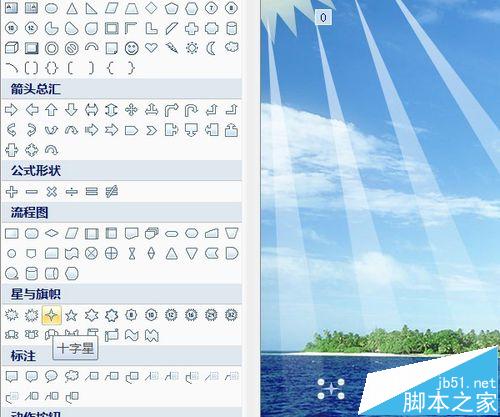Pick the smiley face shape
Screen dimensions: 500x417
point(131,48)
